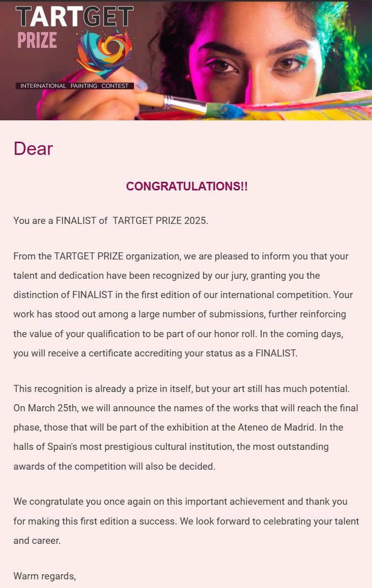Click the line starting From the TARTGET PRIZE organization
This screenshot has width=372, height=588.
[x=181, y=256]
